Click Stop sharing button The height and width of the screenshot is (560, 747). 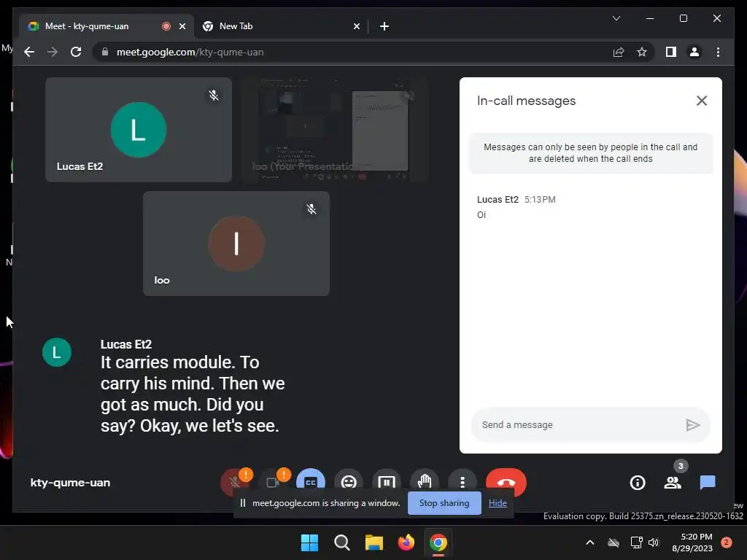444,503
